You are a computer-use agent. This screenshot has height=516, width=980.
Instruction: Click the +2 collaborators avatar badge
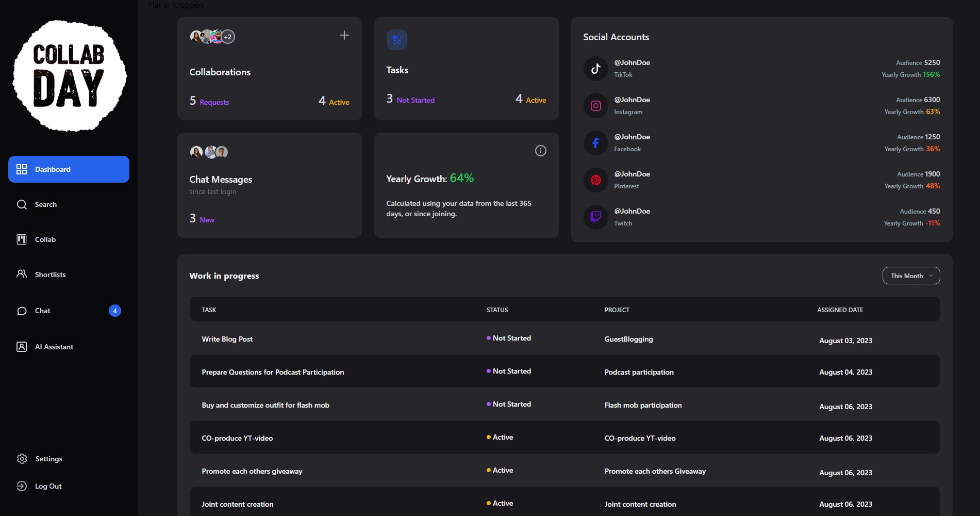(228, 37)
